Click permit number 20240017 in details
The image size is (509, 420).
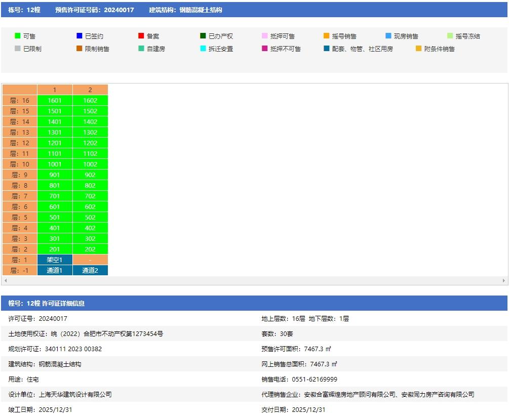(x=53, y=318)
